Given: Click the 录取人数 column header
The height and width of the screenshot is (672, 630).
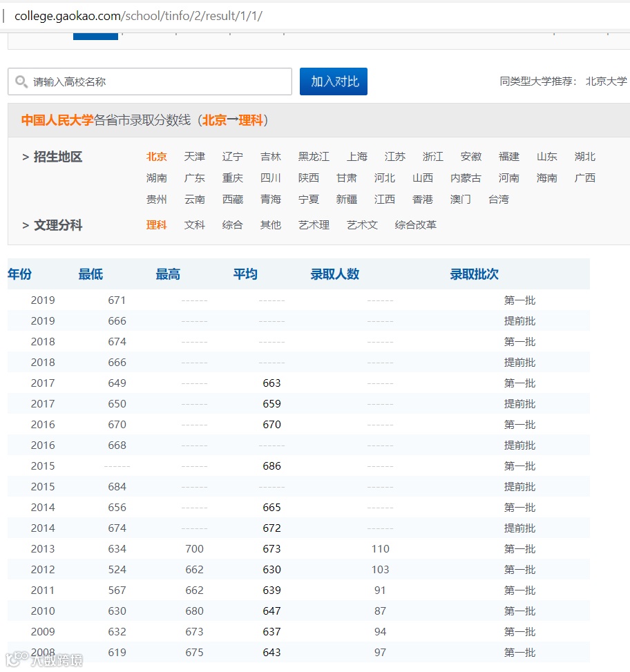Looking at the screenshot, I should point(335,274).
